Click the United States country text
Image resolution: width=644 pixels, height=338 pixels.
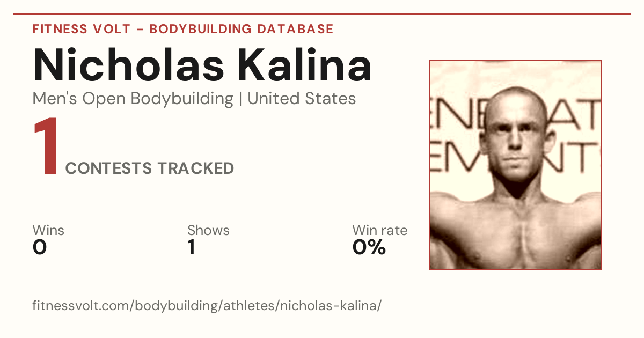302,99
